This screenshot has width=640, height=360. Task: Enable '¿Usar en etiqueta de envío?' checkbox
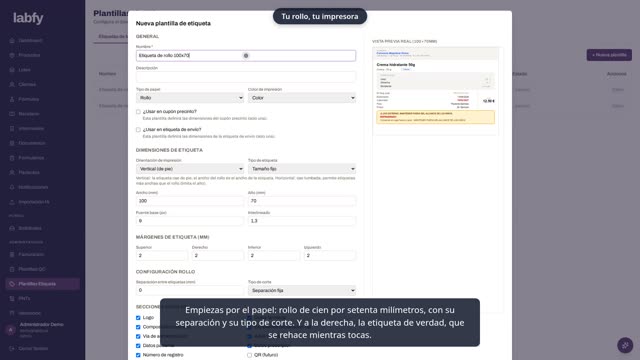tap(138, 129)
